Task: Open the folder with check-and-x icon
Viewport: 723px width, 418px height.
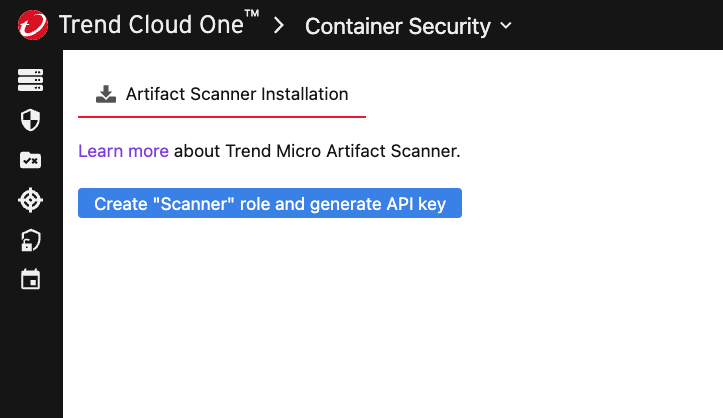Action: tap(30, 160)
